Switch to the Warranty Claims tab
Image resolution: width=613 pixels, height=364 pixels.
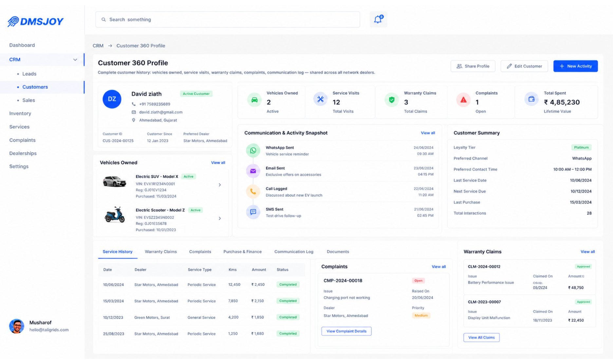161,252
